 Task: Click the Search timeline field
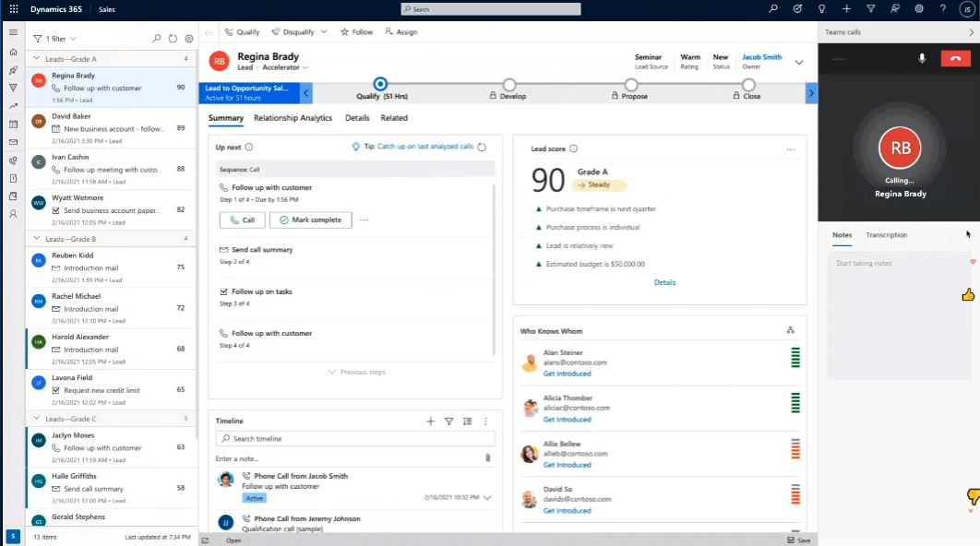355,439
